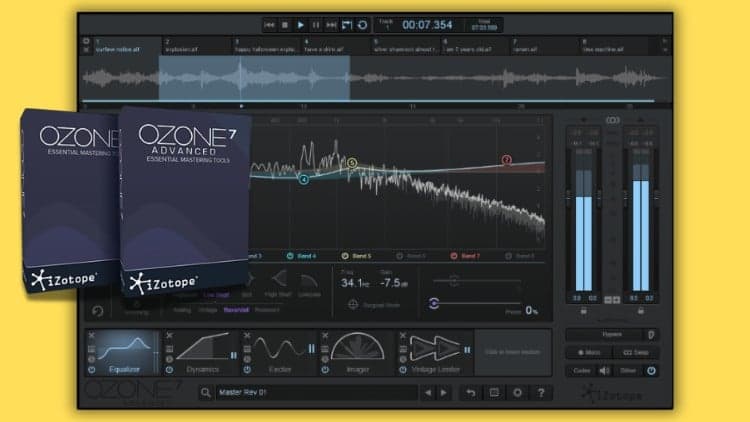
Task: Open help with the question mark
Action: coord(541,393)
